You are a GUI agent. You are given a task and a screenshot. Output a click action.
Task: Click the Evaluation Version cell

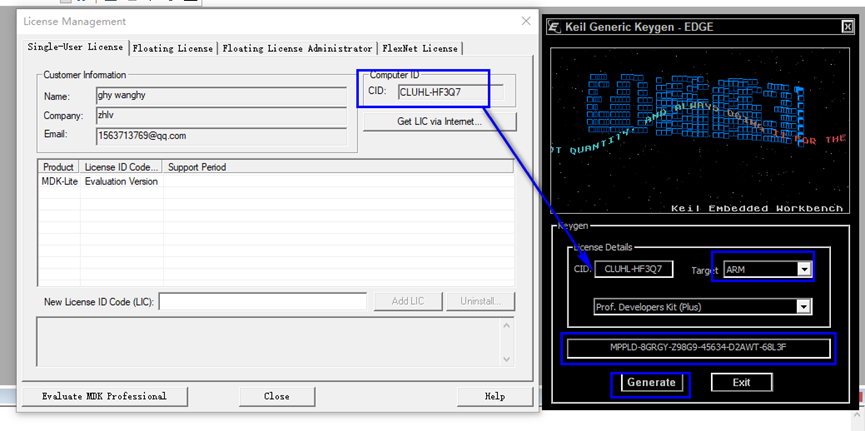(121, 181)
